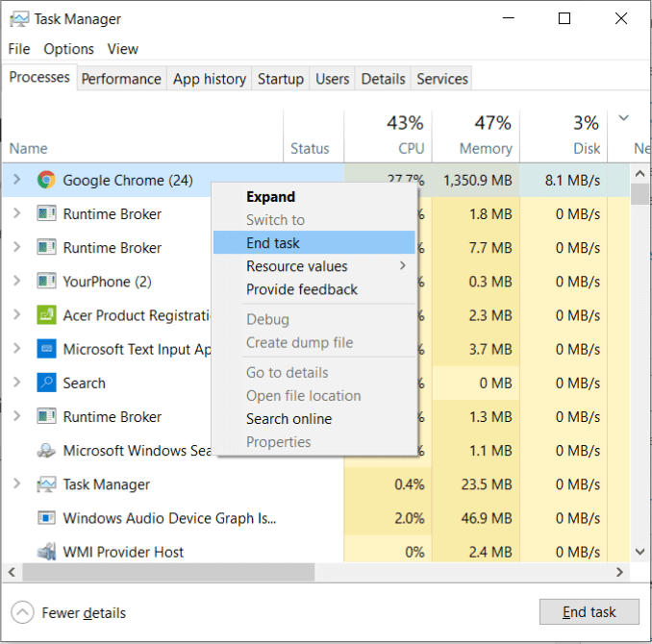Open the Options menu

click(68, 49)
